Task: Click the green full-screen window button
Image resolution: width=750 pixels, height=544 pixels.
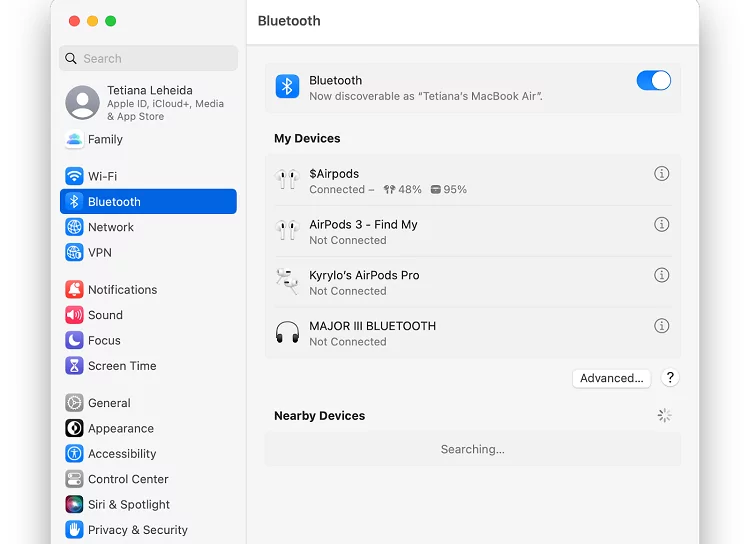Action: tap(110, 21)
